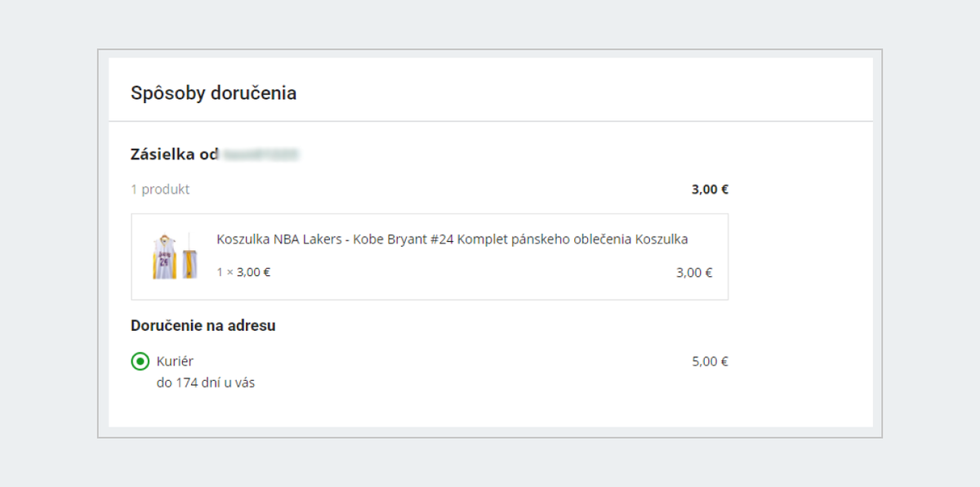Screen dimensions: 980x487
Task: Click the white jersey picture in thumbnail
Action: point(166,256)
